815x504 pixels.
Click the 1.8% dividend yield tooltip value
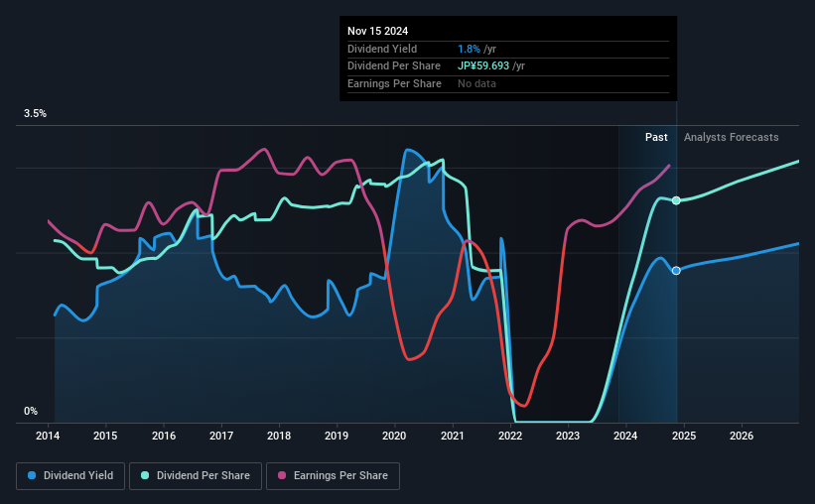(x=468, y=49)
